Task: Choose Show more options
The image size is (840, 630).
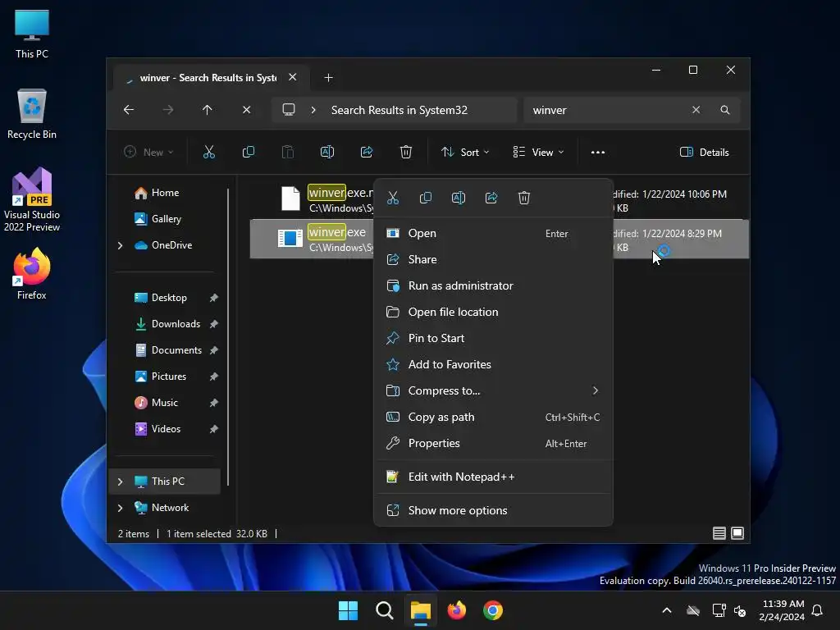Action: (493, 510)
